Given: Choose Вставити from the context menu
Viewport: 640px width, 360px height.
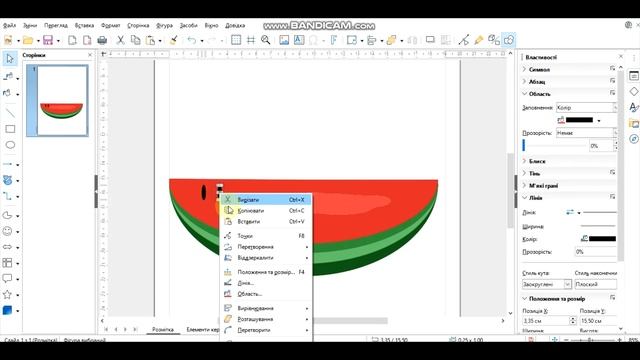Looking at the screenshot, I should tap(266, 222).
